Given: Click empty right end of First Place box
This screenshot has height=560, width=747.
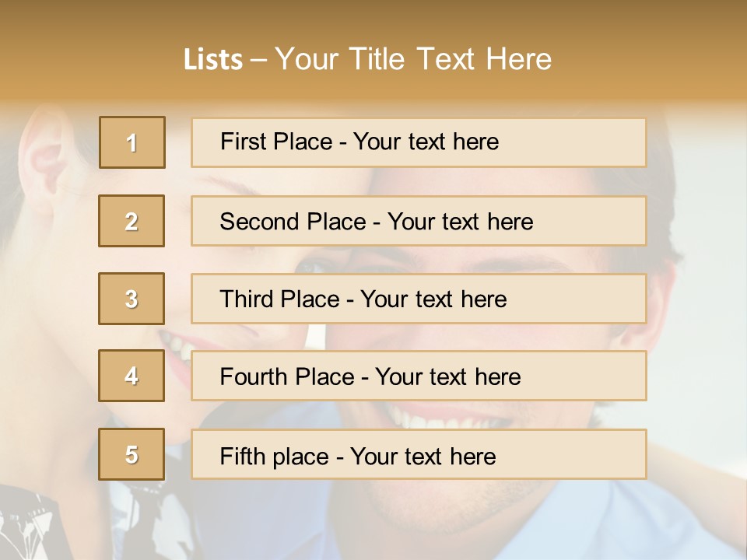Looking at the screenshot, I should (591, 142).
